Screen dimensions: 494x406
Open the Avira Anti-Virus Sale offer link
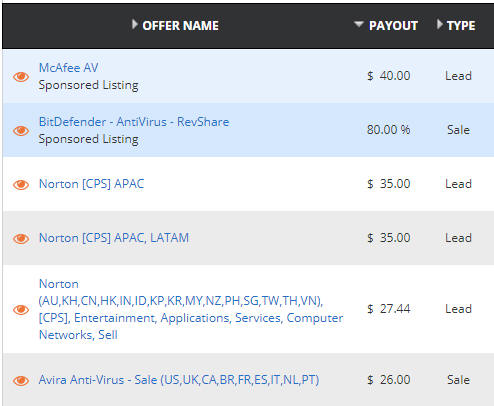(179, 380)
